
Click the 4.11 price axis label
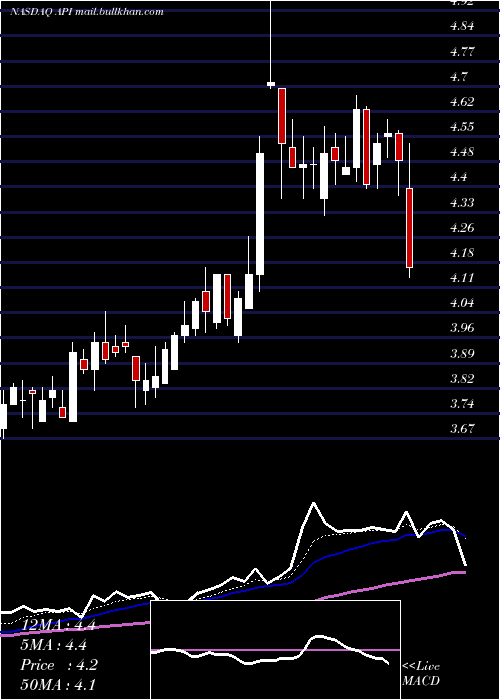click(x=462, y=278)
